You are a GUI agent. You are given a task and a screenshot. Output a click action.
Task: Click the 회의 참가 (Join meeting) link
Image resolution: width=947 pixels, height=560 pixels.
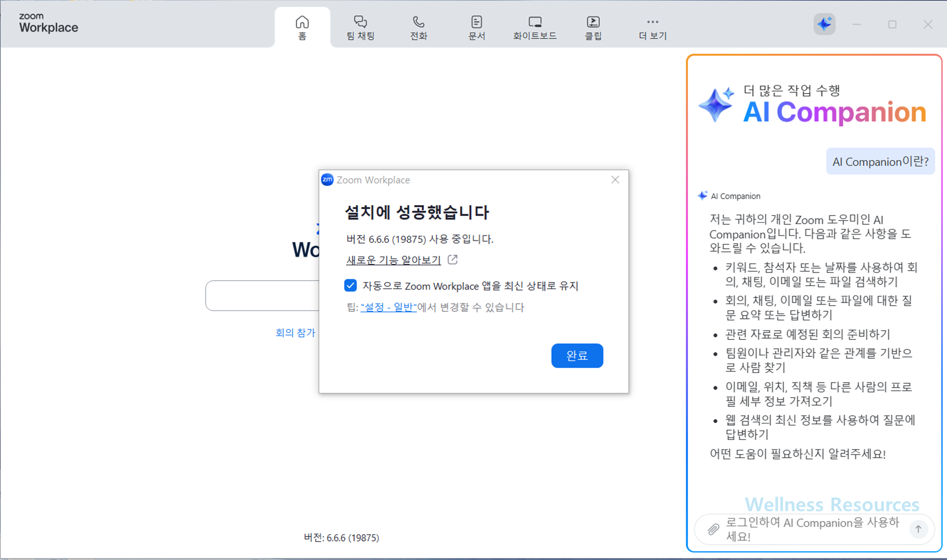pyautogui.click(x=295, y=333)
